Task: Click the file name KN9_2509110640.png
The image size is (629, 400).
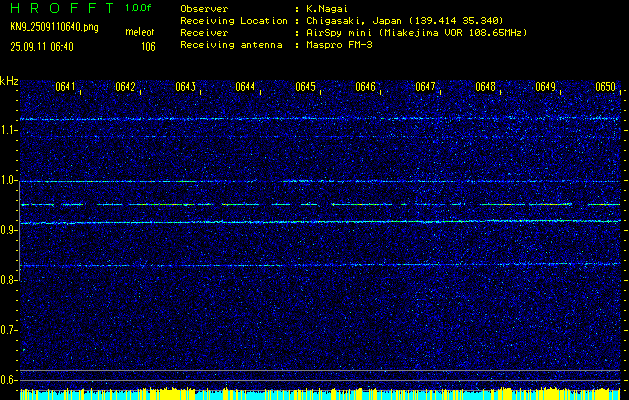Action: point(54,27)
